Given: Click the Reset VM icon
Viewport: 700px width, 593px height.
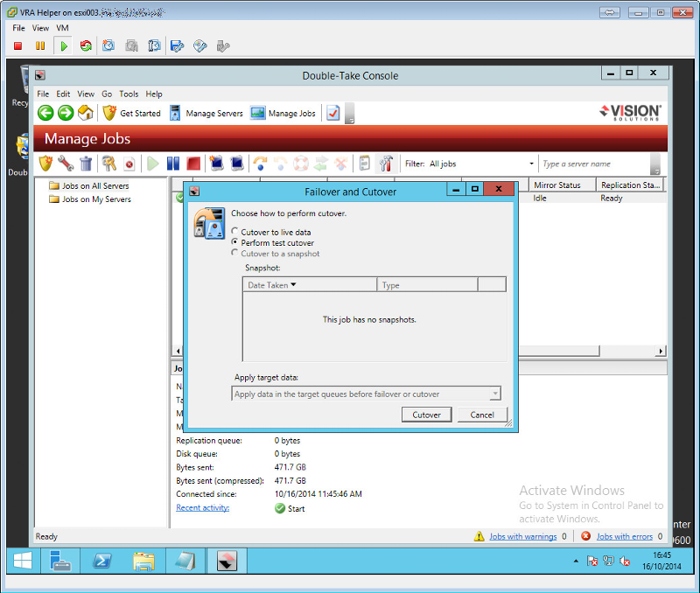Looking at the screenshot, I should [x=86, y=46].
